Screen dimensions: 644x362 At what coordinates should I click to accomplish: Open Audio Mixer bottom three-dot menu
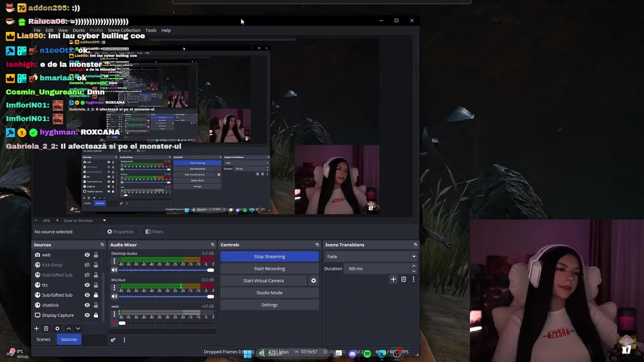[124, 340]
